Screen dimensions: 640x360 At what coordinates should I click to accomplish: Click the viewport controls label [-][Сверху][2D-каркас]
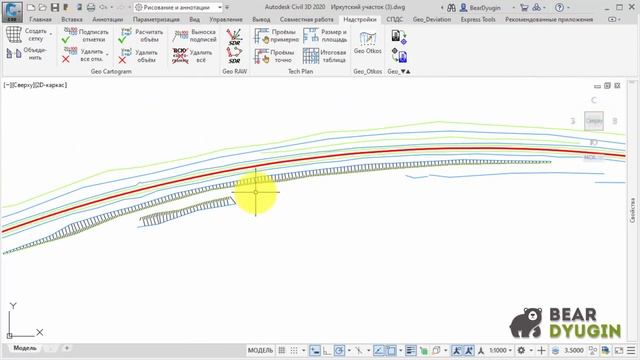click(x=35, y=85)
